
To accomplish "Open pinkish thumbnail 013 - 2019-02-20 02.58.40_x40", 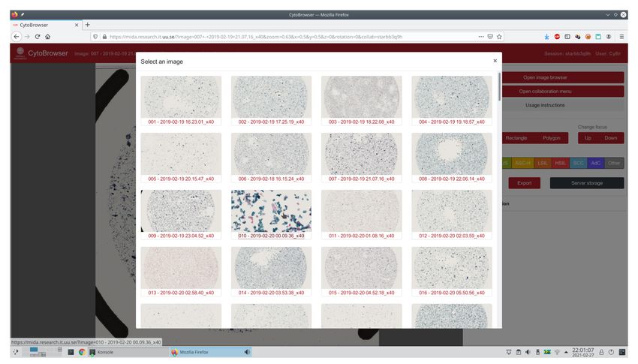I will point(181,268).
